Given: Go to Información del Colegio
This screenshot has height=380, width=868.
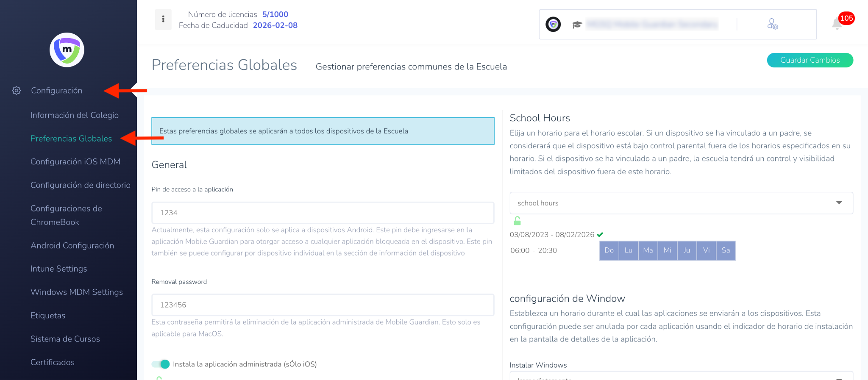Looking at the screenshot, I should click(x=75, y=115).
